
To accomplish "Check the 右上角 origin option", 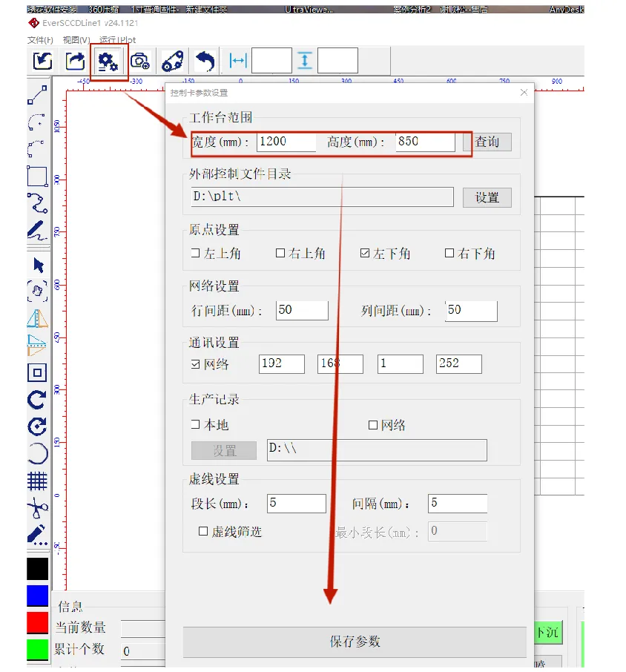I will [x=280, y=253].
